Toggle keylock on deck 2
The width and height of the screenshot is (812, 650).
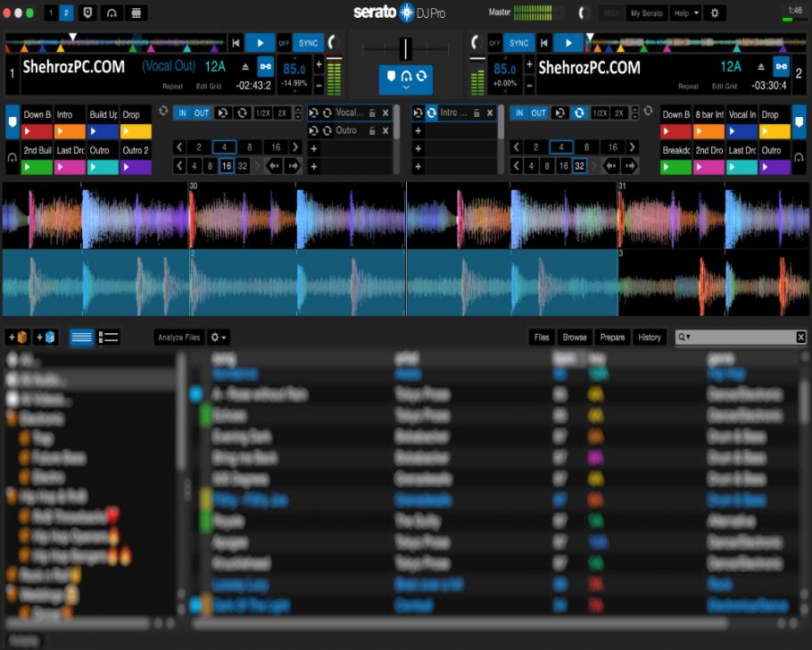coord(781,67)
